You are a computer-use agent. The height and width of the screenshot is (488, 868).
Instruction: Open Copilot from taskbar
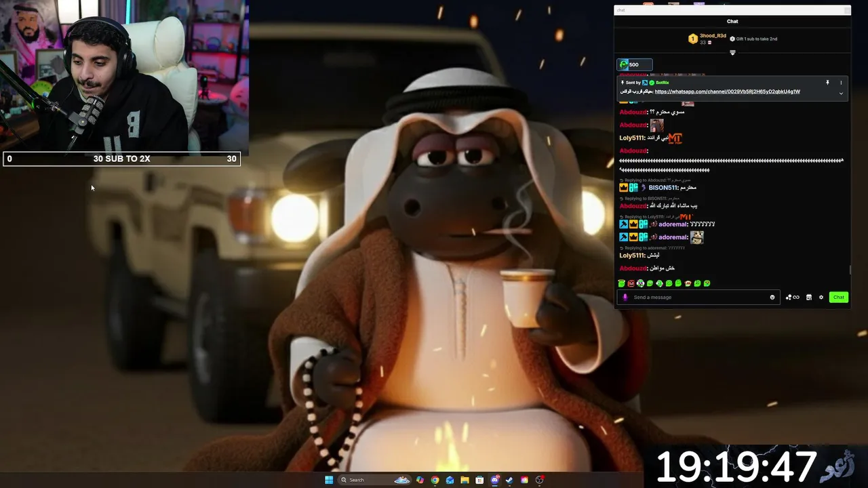tap(420, 480)
